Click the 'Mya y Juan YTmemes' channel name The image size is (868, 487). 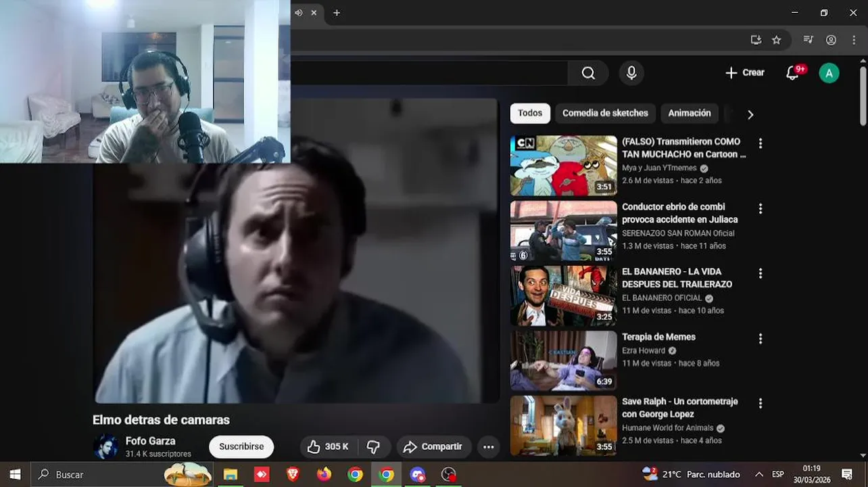659,168
